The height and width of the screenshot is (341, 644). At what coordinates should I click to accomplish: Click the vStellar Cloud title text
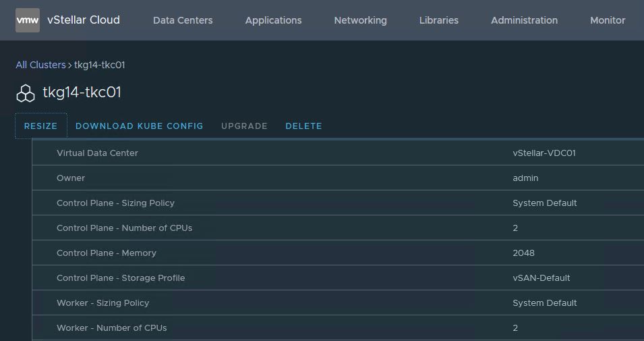(x=84, y=20)
